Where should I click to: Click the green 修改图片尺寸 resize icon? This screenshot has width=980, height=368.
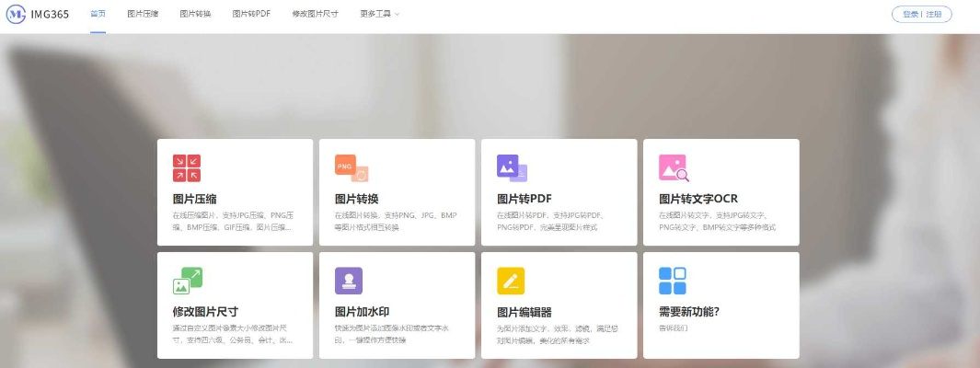[x=187, y=281]
